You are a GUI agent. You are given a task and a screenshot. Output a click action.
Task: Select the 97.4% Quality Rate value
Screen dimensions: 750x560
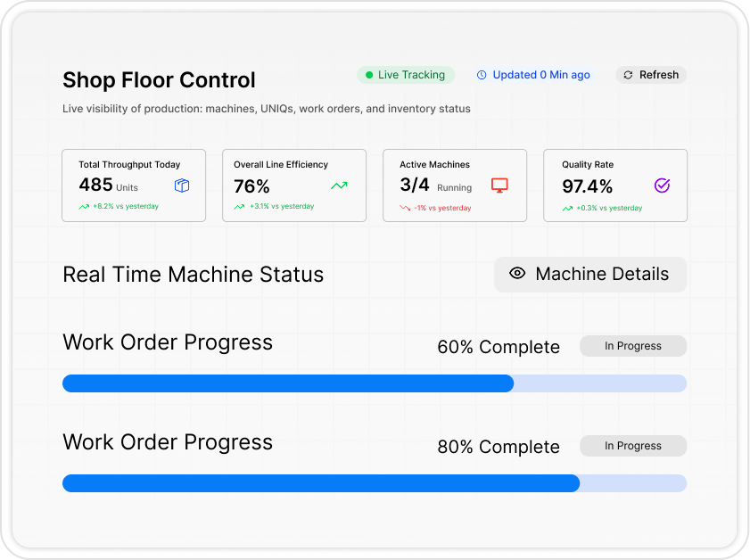(587, 186)
